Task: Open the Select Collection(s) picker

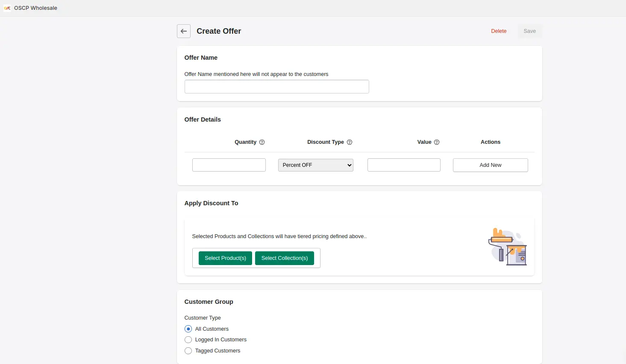Action: (x=284, y=258)
